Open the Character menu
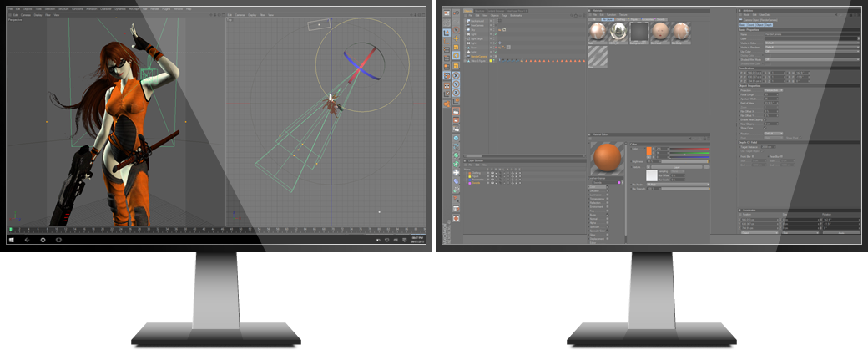Viewport: 868px width, 350px height. coord(106,9)
